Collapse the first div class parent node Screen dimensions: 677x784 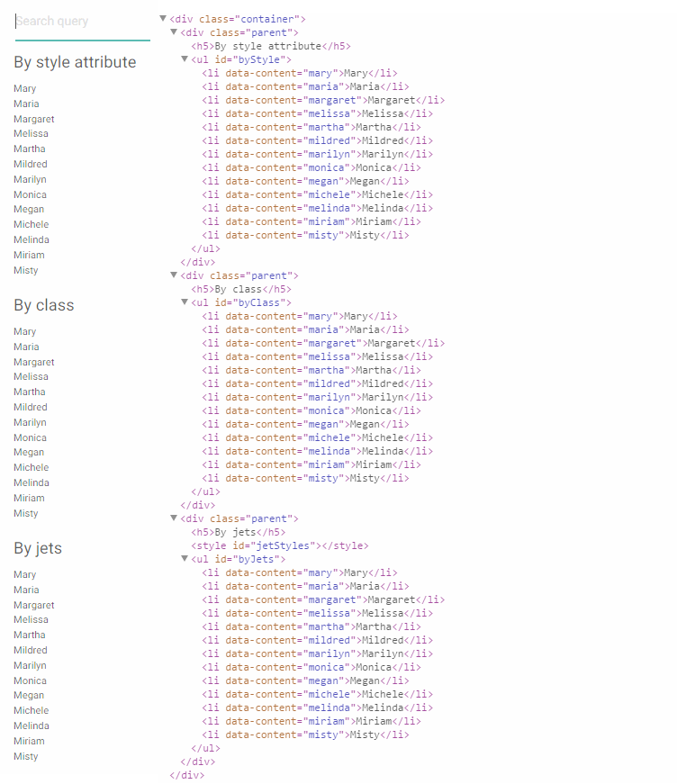click(174, 32)
